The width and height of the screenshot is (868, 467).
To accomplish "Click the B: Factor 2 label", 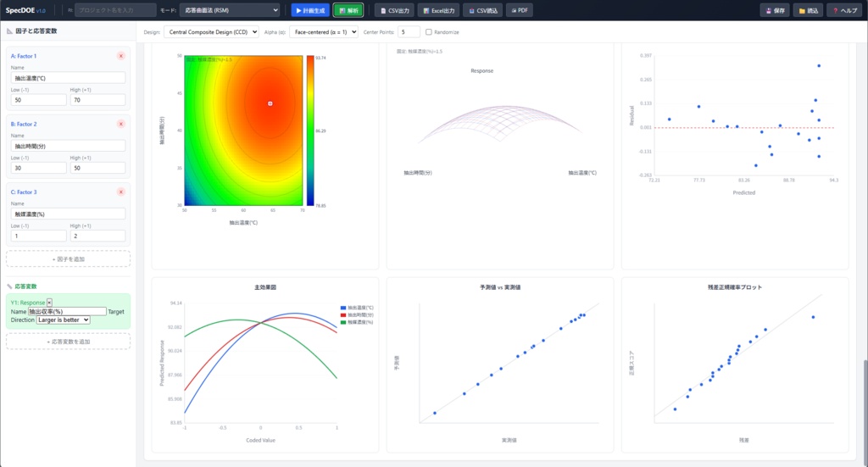I will [x=24, y=124].
